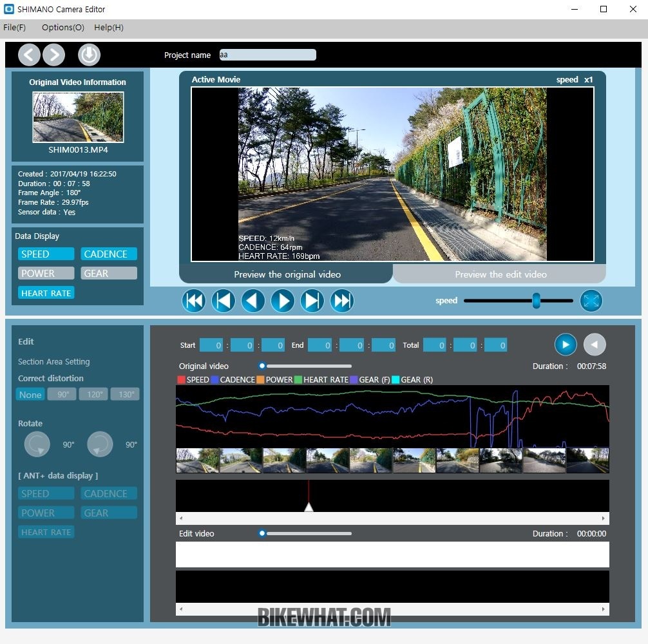The image size is (648, 644).
Task: Step back one frame in the player
Action: pyautogui.click(x=223, y=301)
